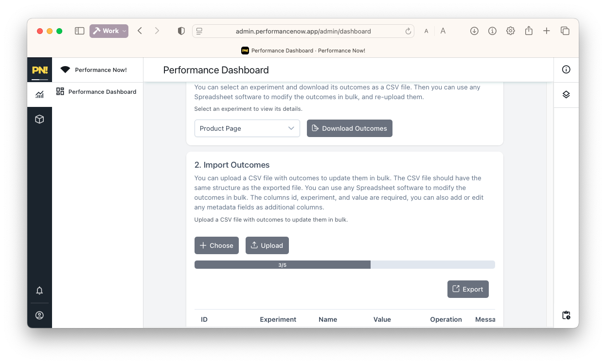This screenshot has width=606, height=364.
Task: Click the PN! logo in sidebar
Action: coord(40,70)
